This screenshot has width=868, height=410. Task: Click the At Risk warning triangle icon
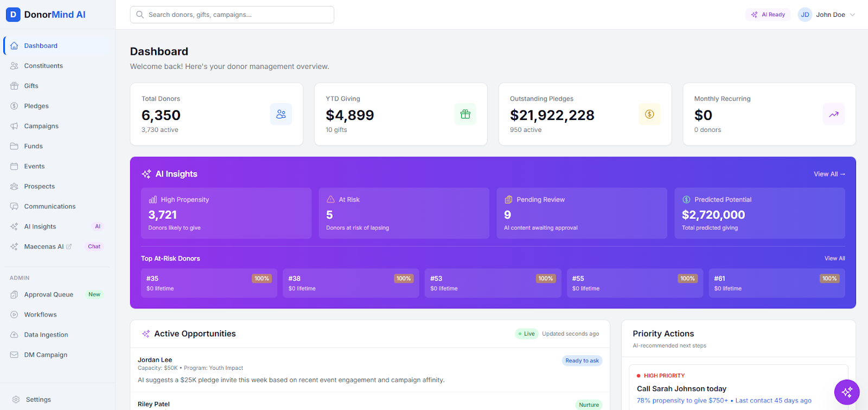click(x=331, y=199)
